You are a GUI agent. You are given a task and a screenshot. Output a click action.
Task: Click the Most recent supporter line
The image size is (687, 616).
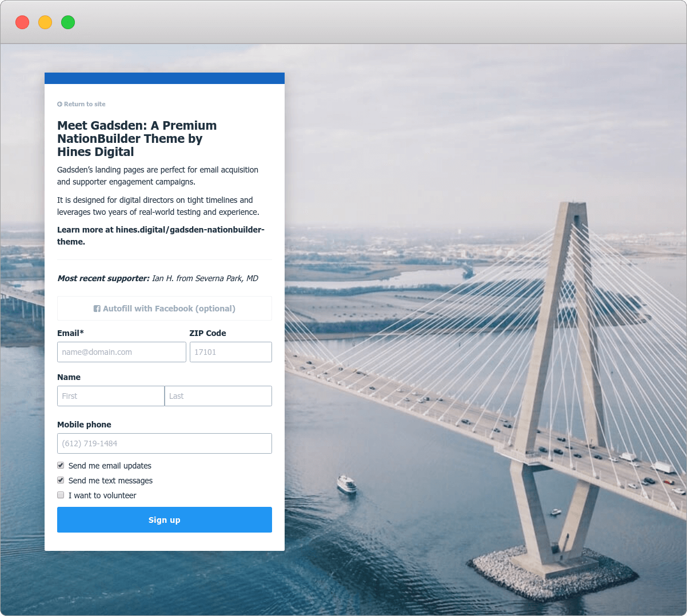(x=158, y=278)
